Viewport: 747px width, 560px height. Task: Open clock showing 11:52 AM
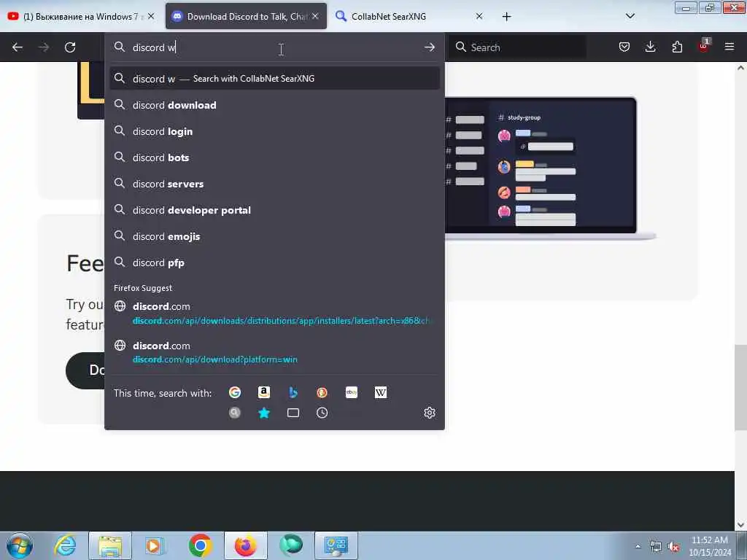(709, 546)
